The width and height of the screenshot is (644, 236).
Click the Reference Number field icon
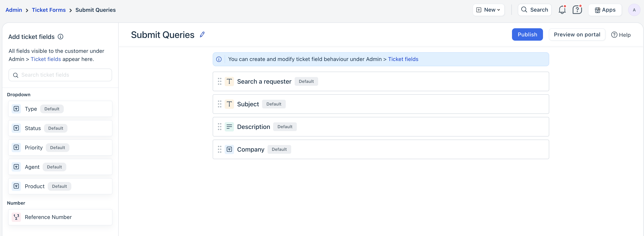[16, 217]
